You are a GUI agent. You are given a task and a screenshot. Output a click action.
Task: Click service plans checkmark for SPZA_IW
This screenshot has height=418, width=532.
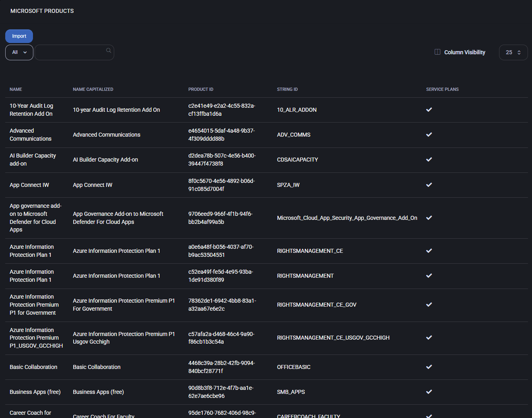[429, 185]
